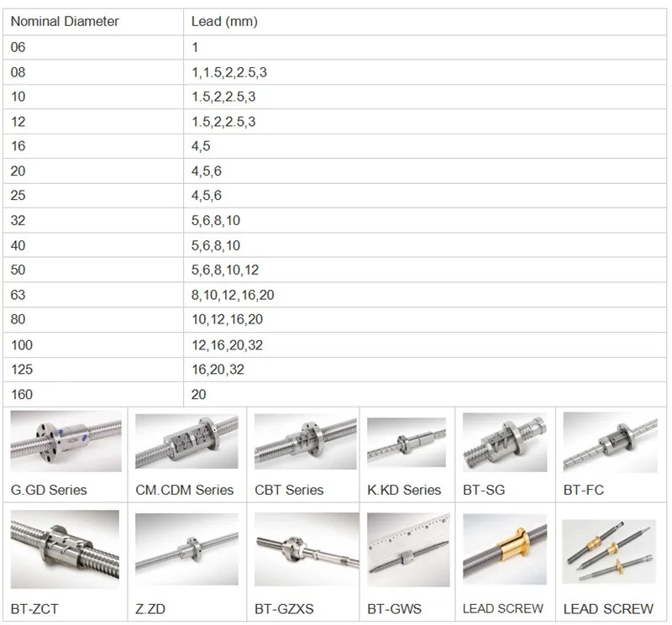Image resolution: width=672 pixels, height=625 pixels.
Task: Click the BT-FC ball screw picture
Action: 611,443
